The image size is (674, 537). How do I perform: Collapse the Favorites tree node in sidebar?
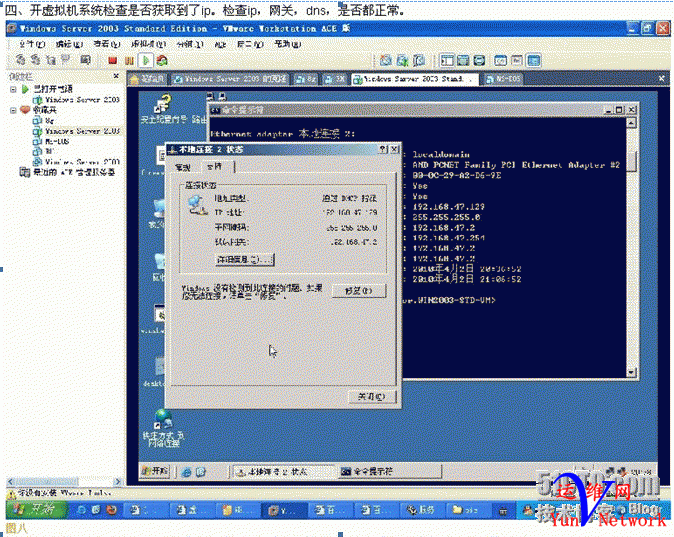tap(13, 110)
